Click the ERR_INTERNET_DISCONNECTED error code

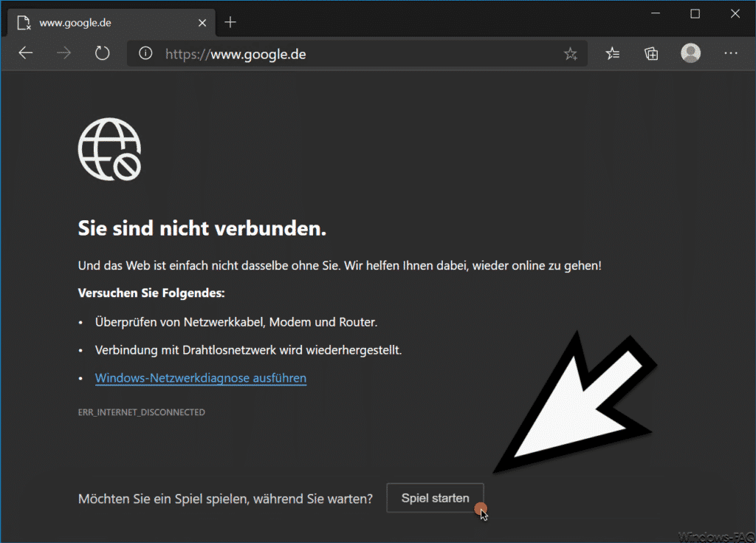[x=141, y=412]
